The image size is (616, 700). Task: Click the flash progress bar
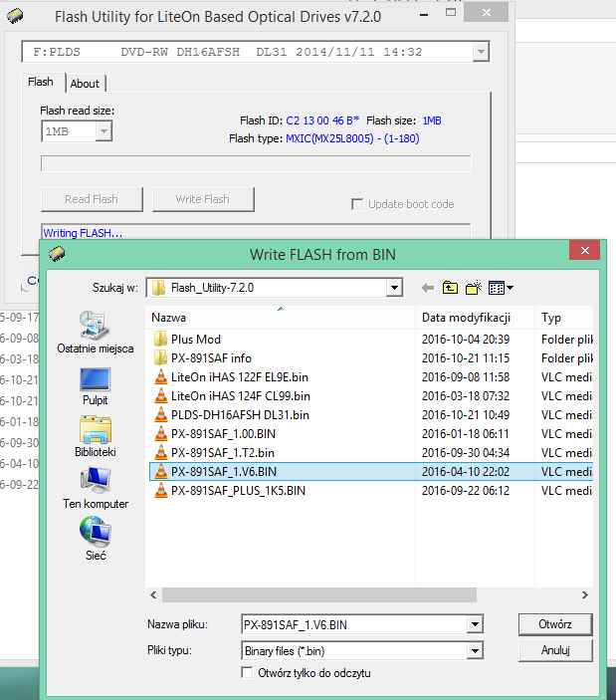point(256,163)
